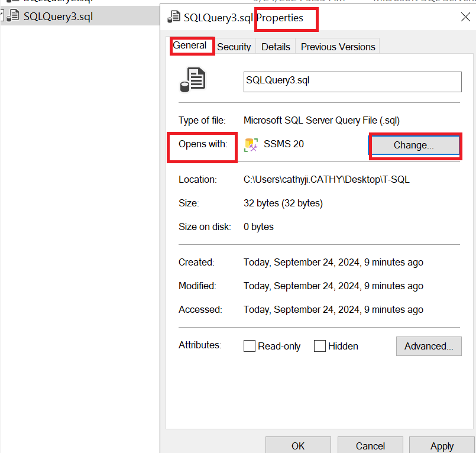Click the file name field SQLQuery3.sql

[352, 82]
